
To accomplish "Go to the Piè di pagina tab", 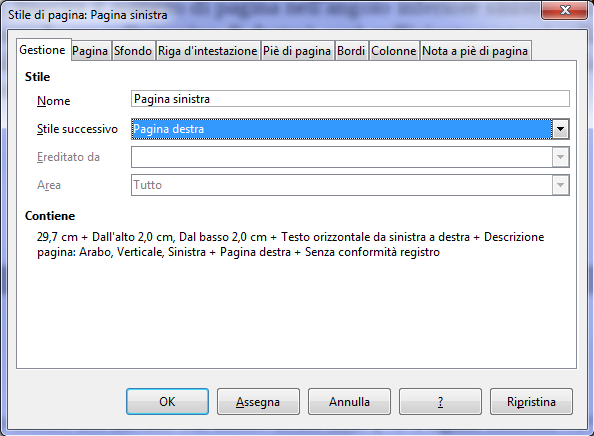I will click(x=297, y=51).
